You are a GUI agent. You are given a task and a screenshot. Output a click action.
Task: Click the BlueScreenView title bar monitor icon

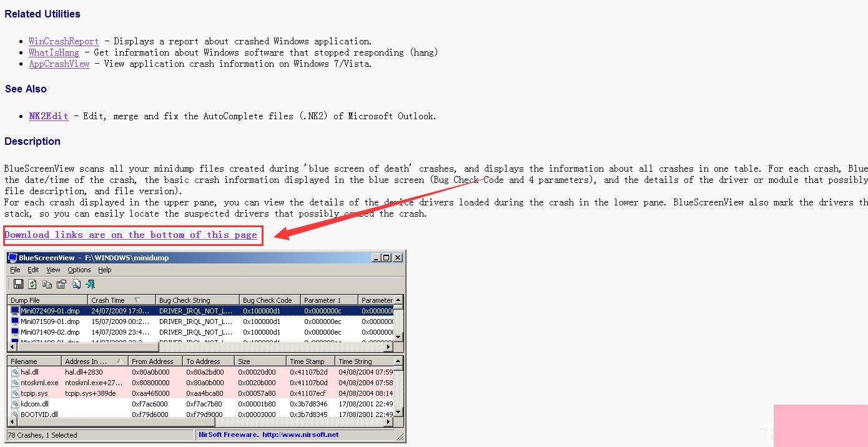(12, 257)
